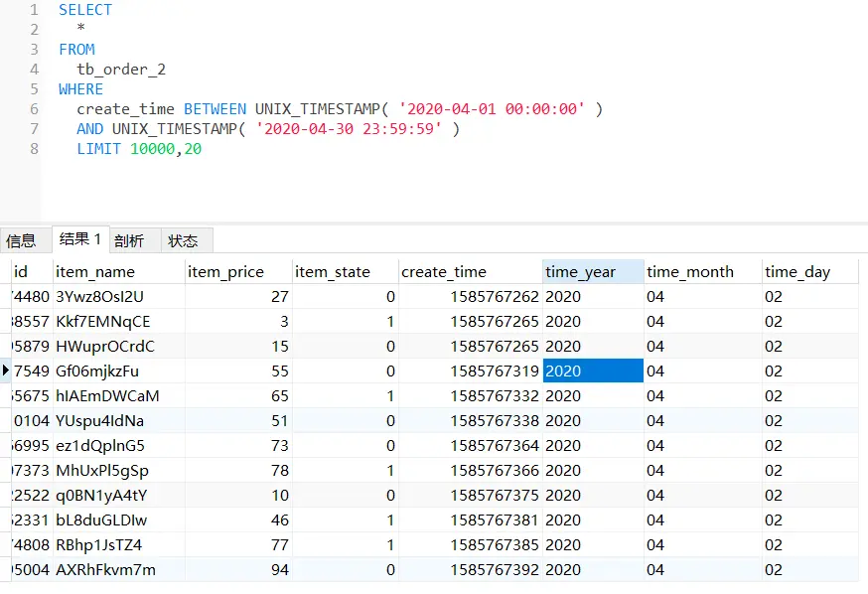
Task: Click line number 6 in gutter
Action: (x=35, y=109)
